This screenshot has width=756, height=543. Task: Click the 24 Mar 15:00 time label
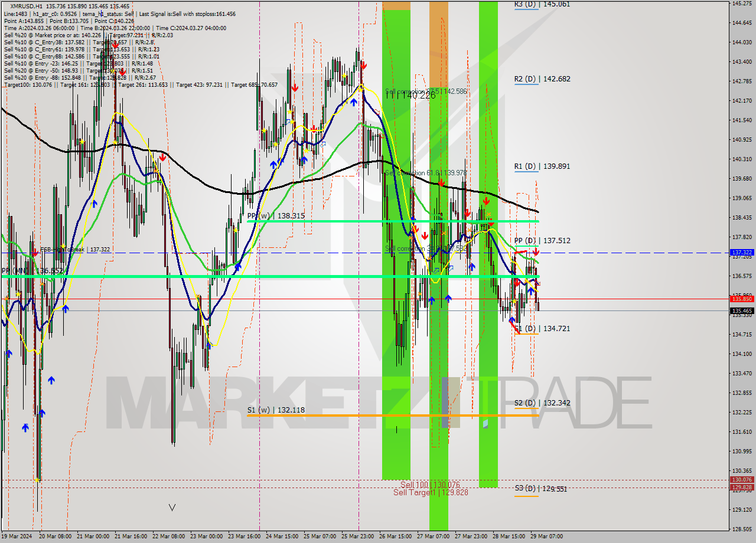(x=282, y=537)
